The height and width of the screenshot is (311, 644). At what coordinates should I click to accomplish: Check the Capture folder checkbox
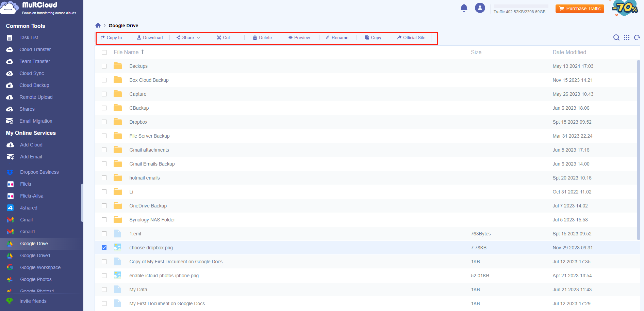(x=104, y=94)
